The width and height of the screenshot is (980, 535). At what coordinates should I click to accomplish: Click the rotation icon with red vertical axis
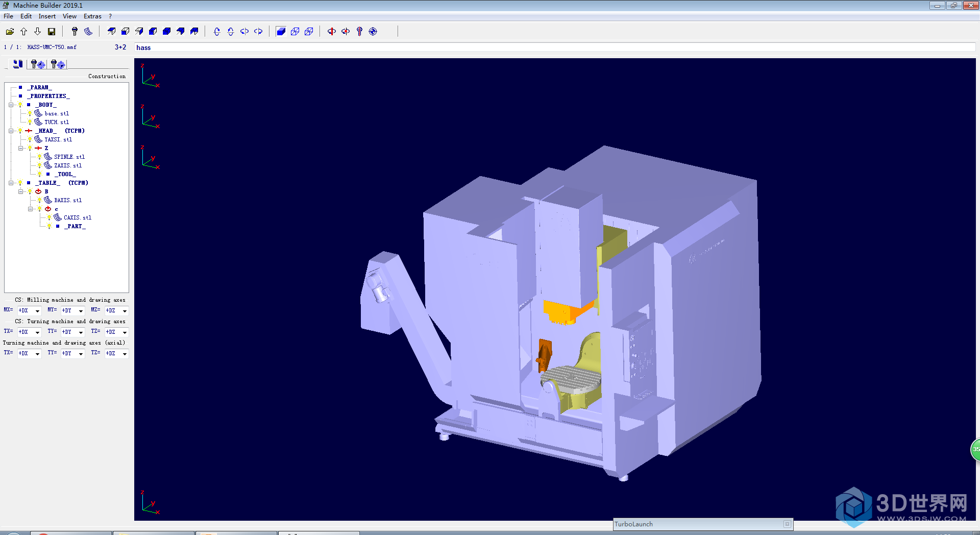pos(332,32)
